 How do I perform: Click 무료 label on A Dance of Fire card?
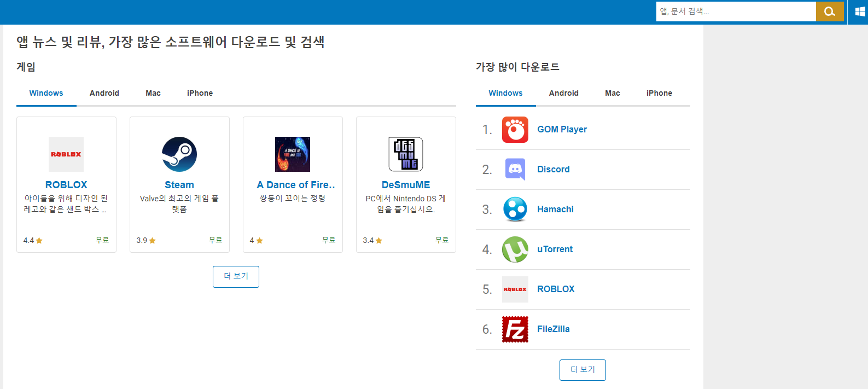(x=329, y=240)
